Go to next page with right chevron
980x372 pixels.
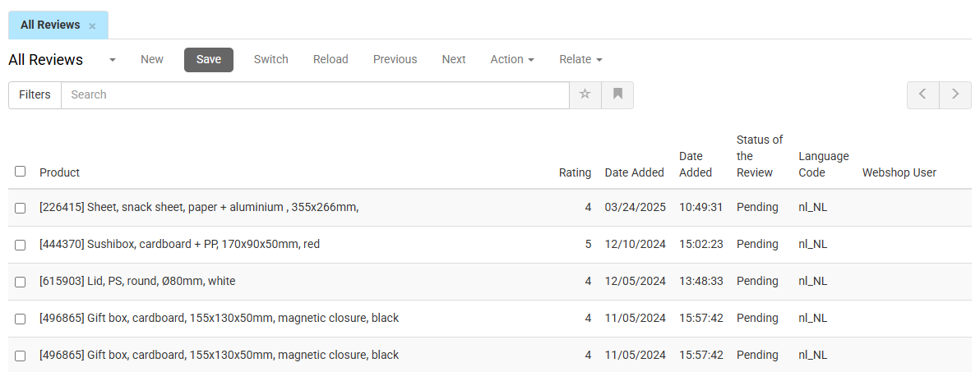pos(955,95)
